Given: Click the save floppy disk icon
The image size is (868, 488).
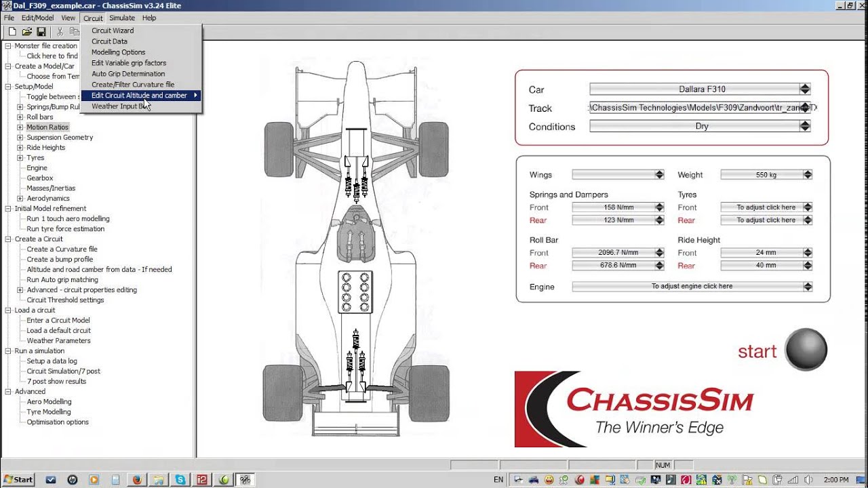Looking at the screenshot, I should (x=41, y=32).
